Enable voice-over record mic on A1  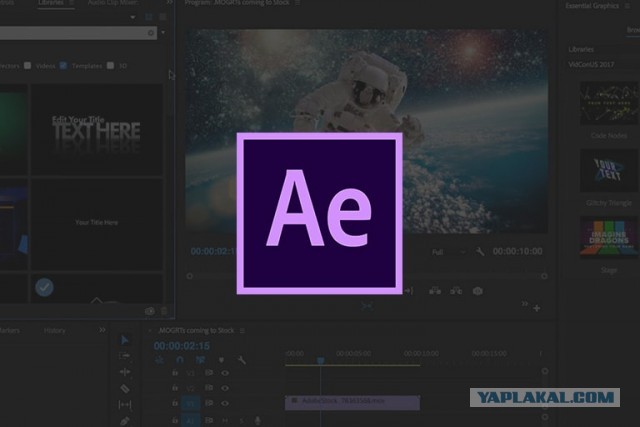(x=258, y=420)
